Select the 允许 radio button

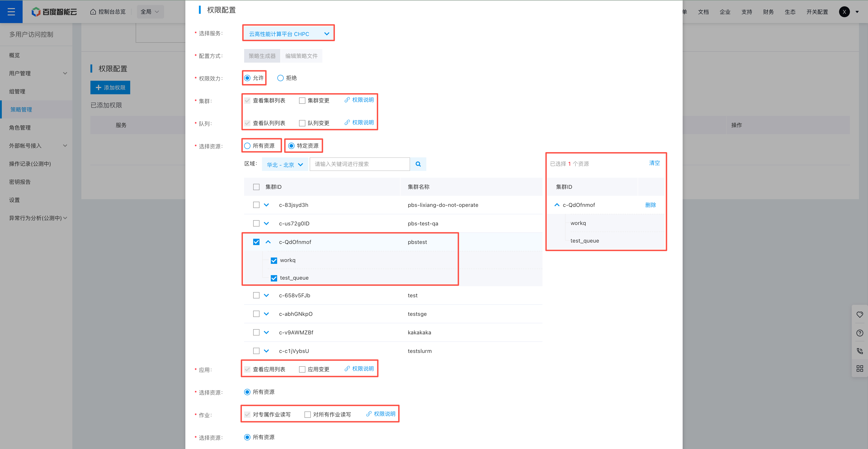247,78
